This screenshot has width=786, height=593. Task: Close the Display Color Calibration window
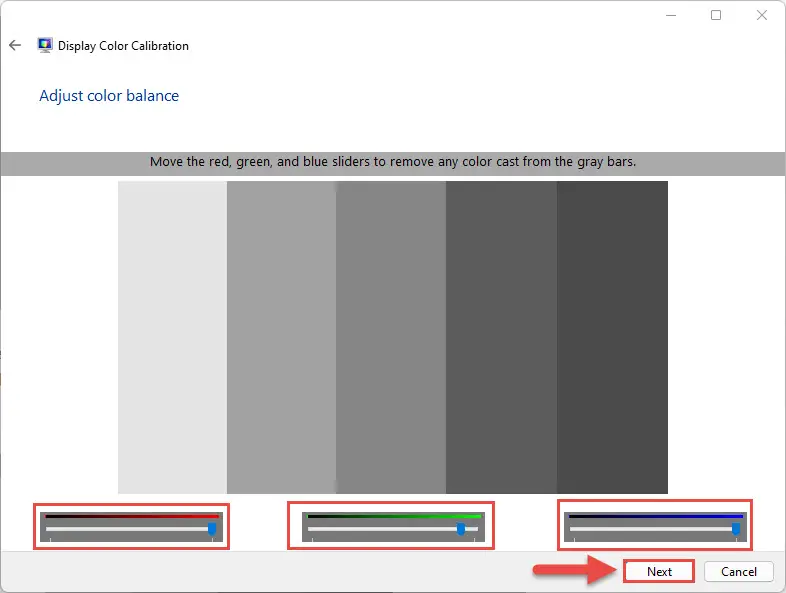761,16
